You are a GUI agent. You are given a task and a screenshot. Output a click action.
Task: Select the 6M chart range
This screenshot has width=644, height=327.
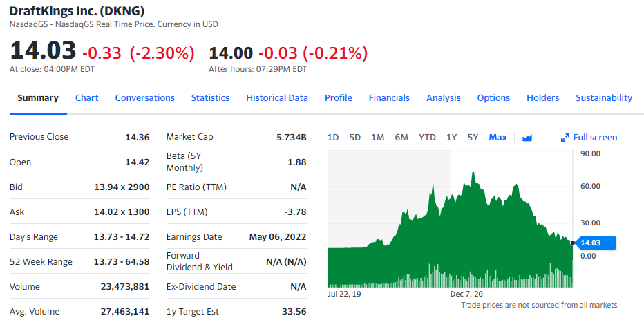[x=401, y=138]
